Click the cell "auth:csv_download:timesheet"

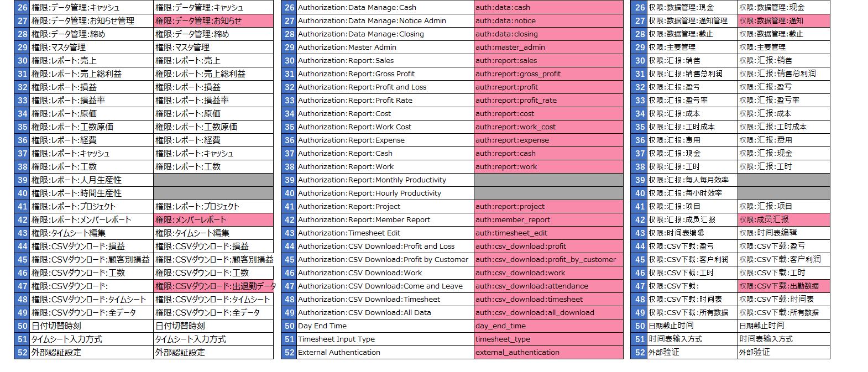pyautogui.click(x=548, y=300)
